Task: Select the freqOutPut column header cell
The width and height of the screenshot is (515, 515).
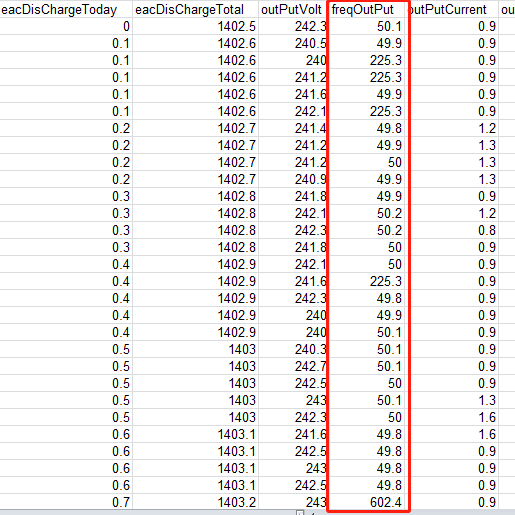Action: click(x=366, y=9)
